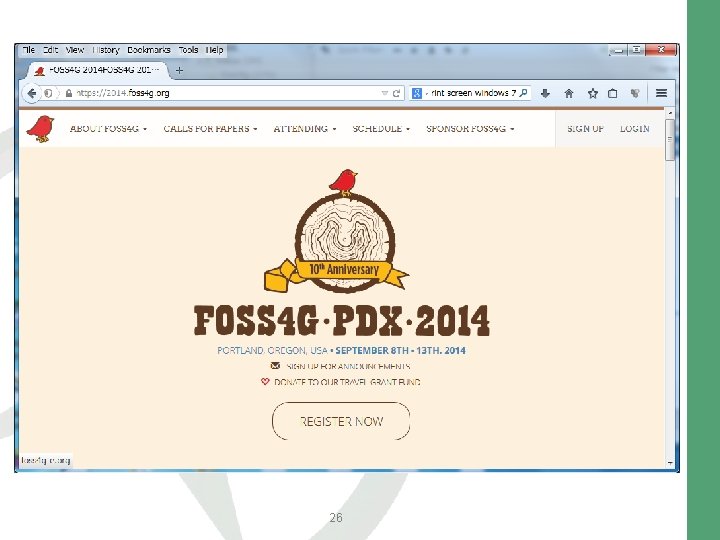Click the red bird logo in site navbar
The image size is (720, 540).
(x=40, y=129)
